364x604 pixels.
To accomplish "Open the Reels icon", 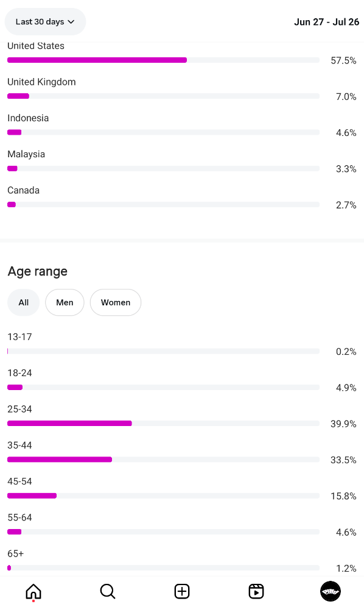I will tap(256, 591).
